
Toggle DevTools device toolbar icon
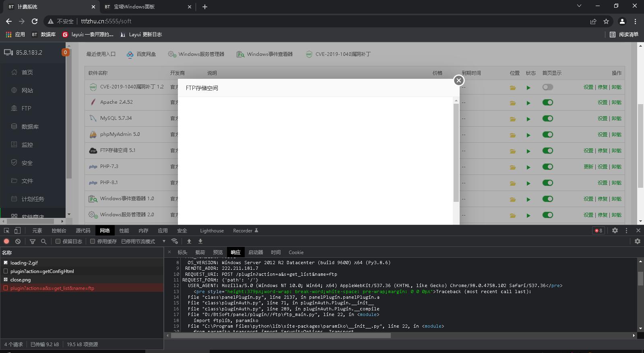[x=17, y=230]
